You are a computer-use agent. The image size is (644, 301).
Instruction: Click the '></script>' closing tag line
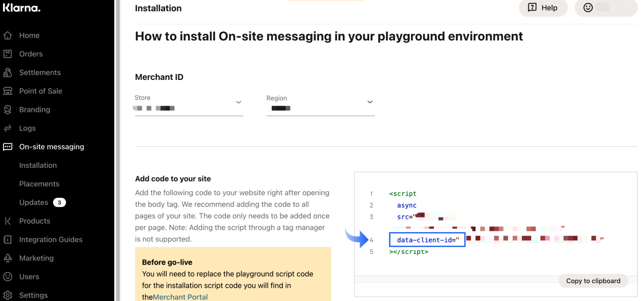[409, 251]
